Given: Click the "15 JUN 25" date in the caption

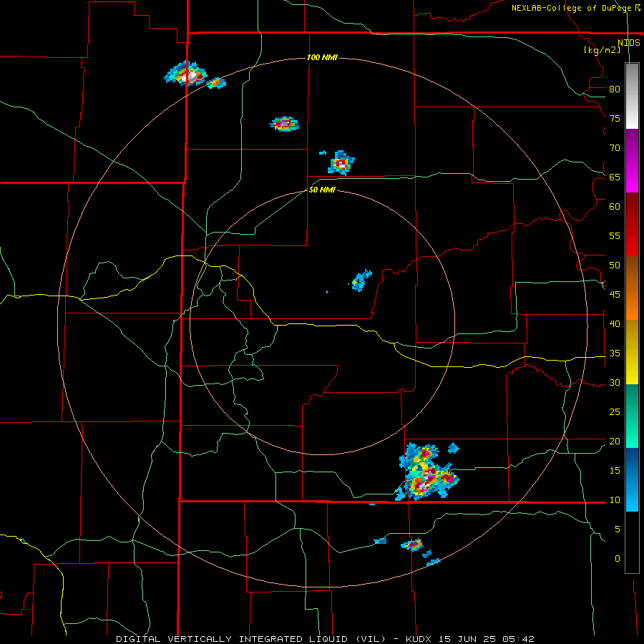Looking at the screenshot, I should [467, 639].
